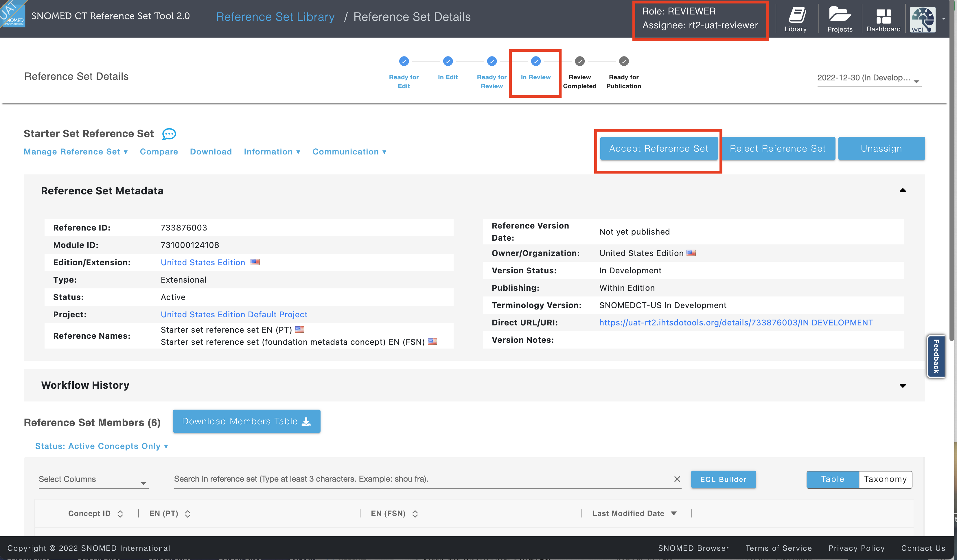The image size is (957, 560).
Task: Click the Review Completed step circle
Action: click(579, 61)
